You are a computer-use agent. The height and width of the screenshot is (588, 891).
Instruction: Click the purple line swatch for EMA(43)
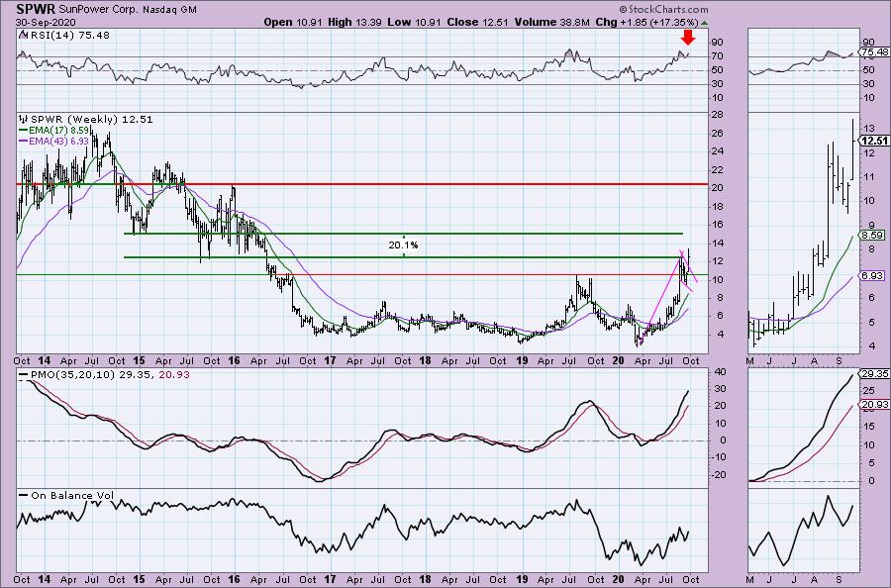(24, 141)
